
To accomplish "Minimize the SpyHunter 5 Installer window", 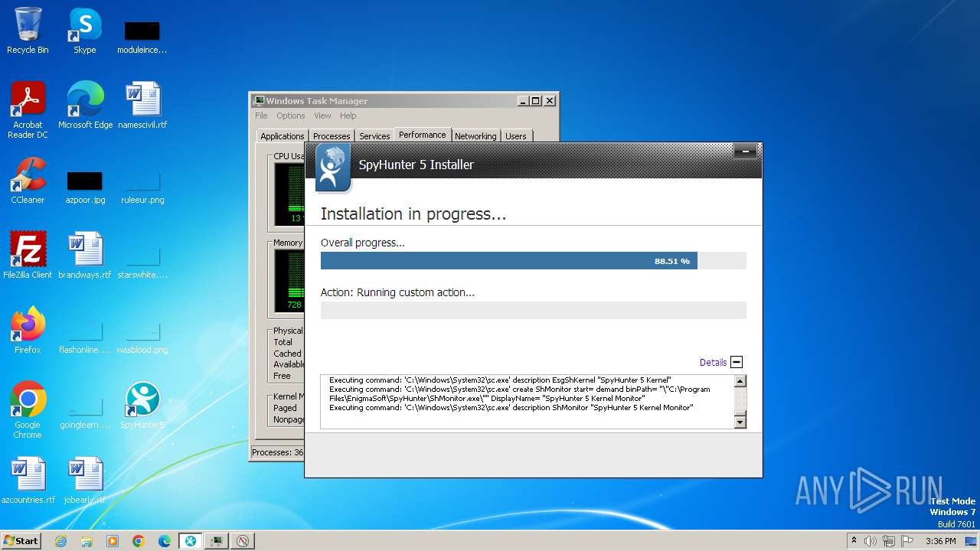I will [745, 152].
